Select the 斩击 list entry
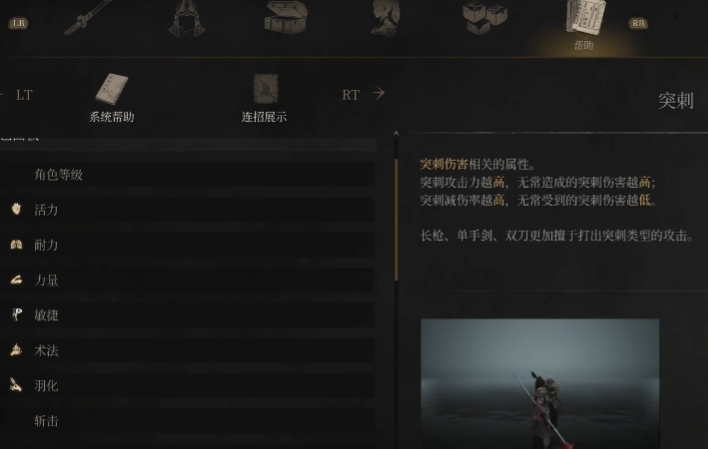Image resolution: width=708 pixels, height=449 pixels. [x=187, y=421]
